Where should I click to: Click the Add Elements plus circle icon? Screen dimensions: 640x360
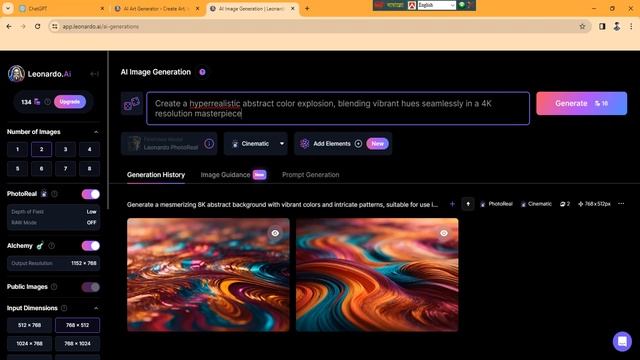[358, 144]
